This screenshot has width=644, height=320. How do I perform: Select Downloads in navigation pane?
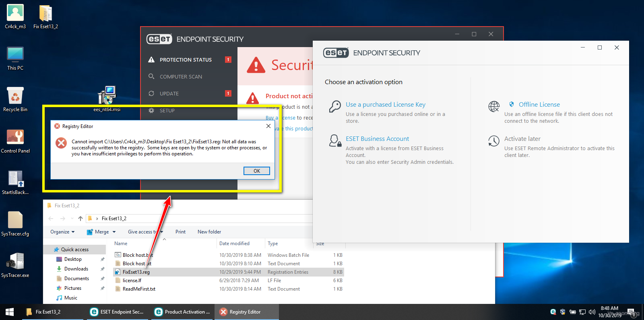(76, 269)
